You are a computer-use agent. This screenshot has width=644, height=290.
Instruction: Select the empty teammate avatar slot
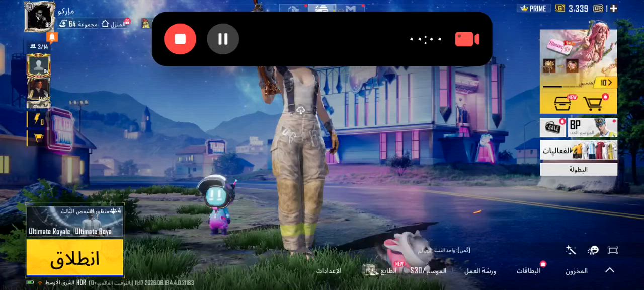click(x=39, y=65)
